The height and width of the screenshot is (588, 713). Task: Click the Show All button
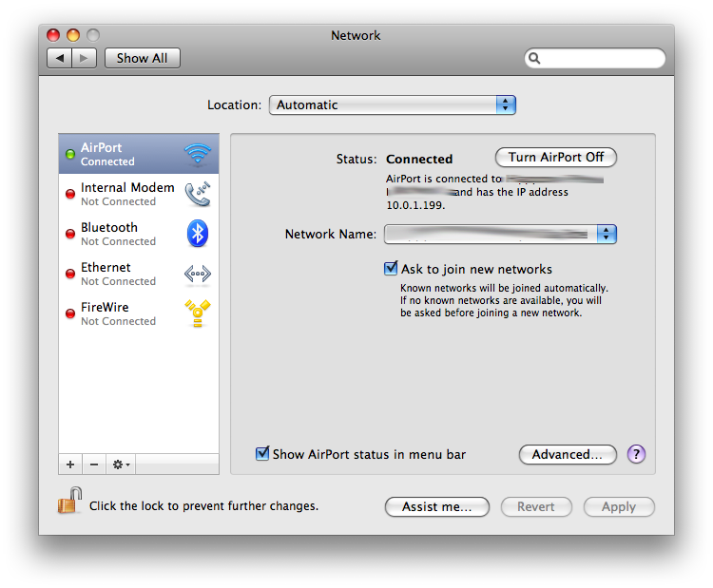tap(143, 58)
